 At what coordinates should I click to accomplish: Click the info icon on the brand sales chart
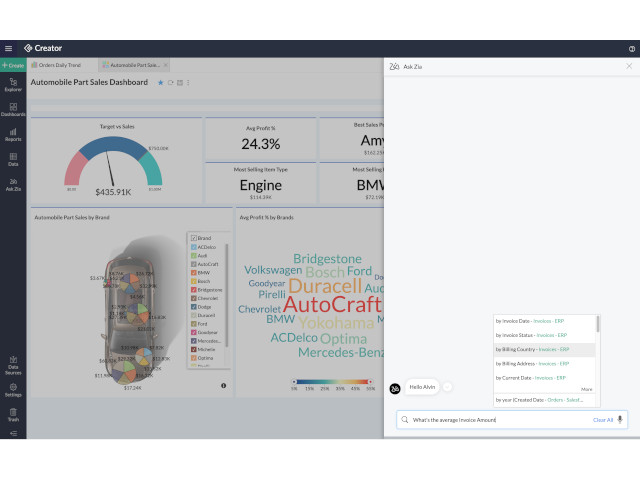(x=223, y=385)
